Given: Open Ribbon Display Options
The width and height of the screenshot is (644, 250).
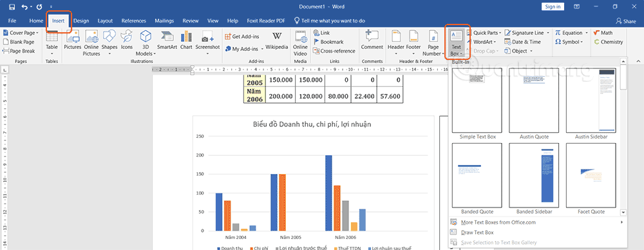Looking at the screenshot, I should pos(576,6).
